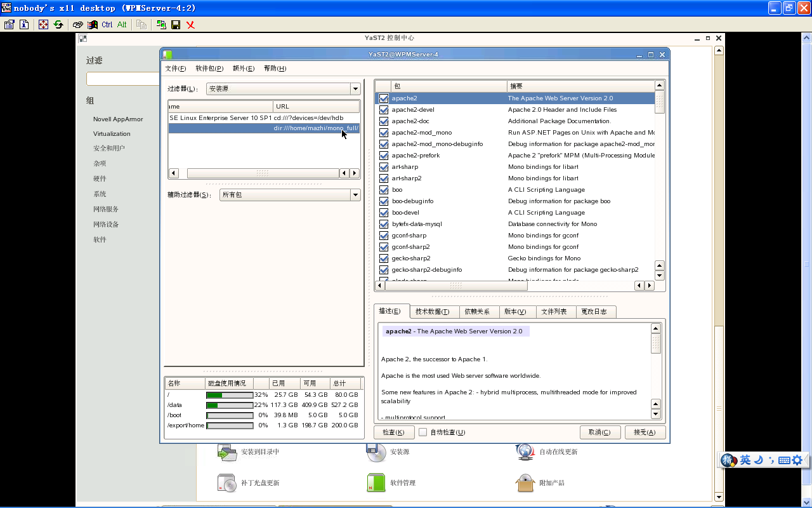Open the 过滤器 dropdown showing 安装源
Image resolution: width=812 pixels, height=508 pixels.
pos(284,89)
